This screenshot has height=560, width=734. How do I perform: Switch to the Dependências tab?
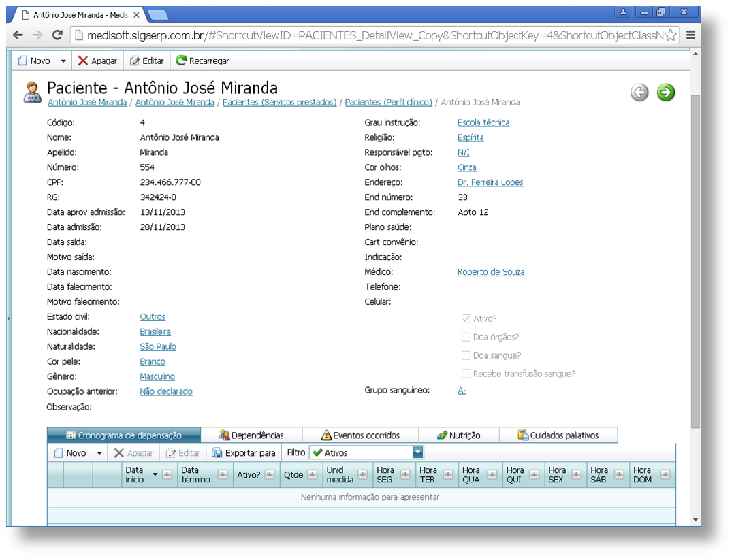tap(251, 435)
